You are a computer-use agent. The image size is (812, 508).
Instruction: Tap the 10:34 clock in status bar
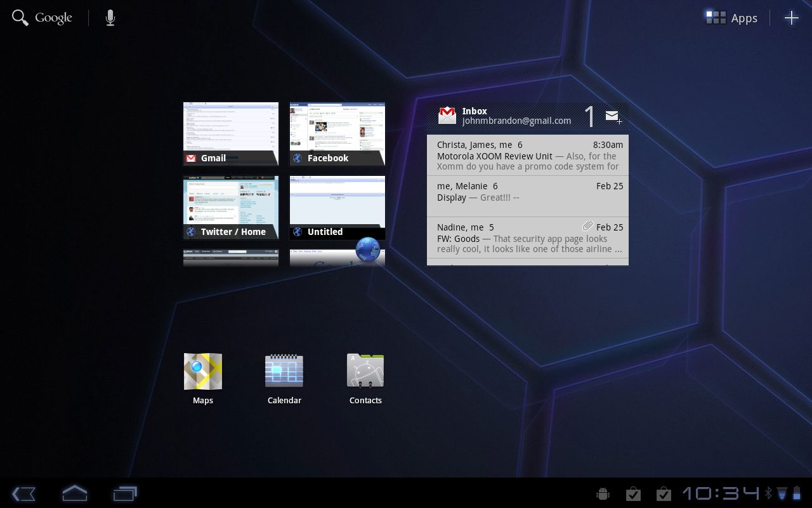click(x=721, y=493)
